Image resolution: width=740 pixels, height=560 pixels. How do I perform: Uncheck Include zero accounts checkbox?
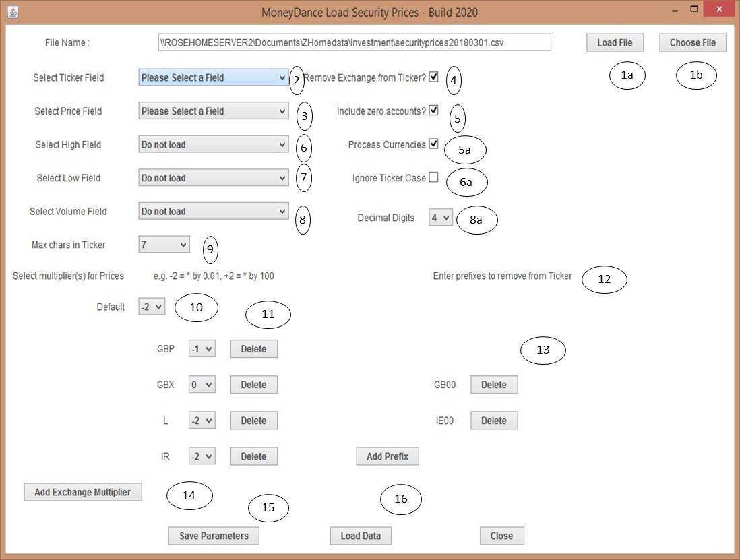click(x=434, y=111)
